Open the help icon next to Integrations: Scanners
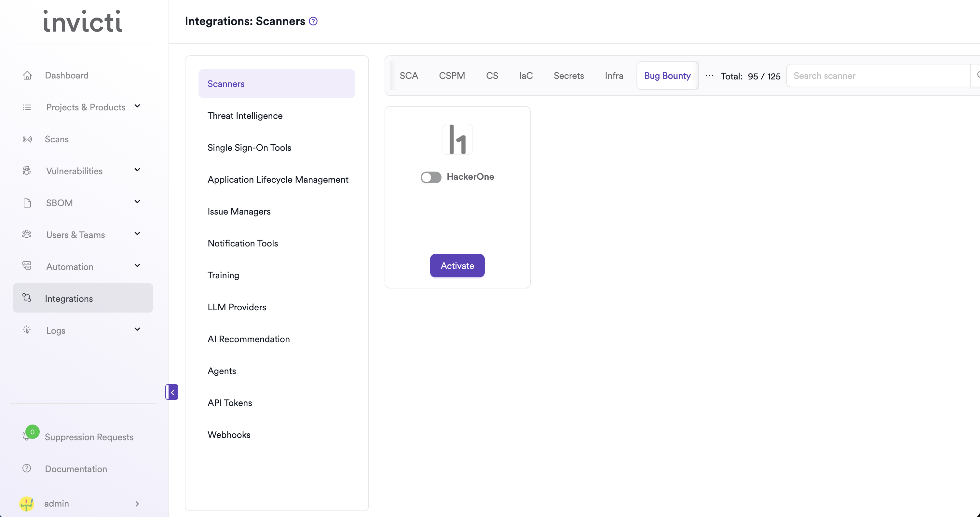 (312, 21)
